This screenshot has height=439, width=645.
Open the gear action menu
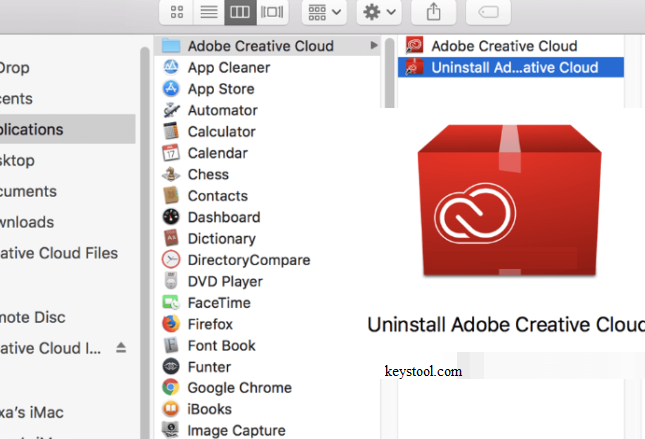379,12
